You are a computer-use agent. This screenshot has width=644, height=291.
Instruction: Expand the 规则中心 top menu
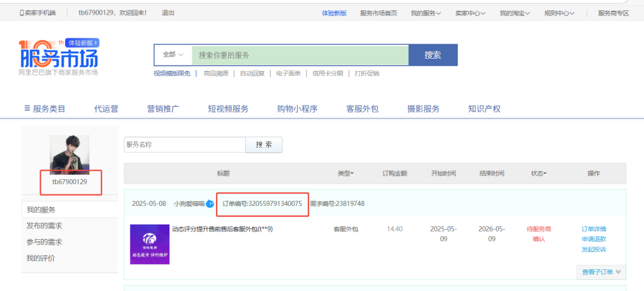pos(560,13)
